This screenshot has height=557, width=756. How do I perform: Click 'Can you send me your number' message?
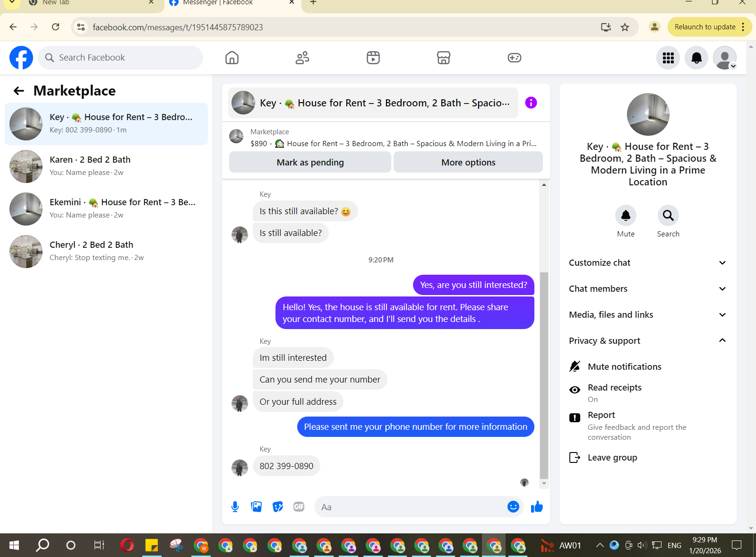320,379
